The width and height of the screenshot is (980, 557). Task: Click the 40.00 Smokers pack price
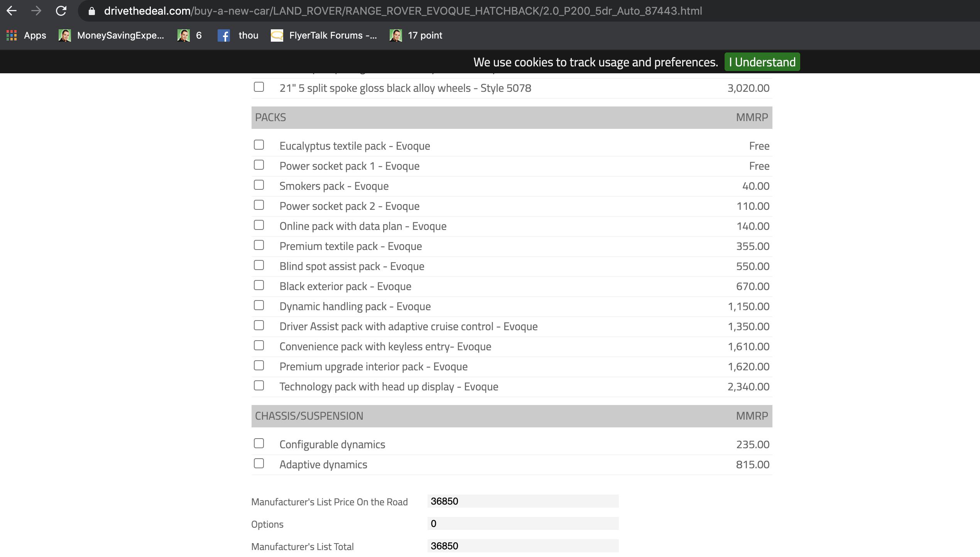click(x=755, y=186)
